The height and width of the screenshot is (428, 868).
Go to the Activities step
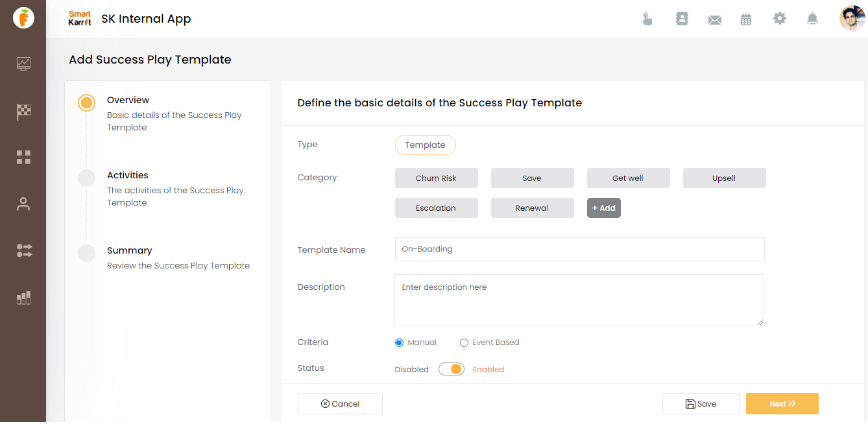128,175
